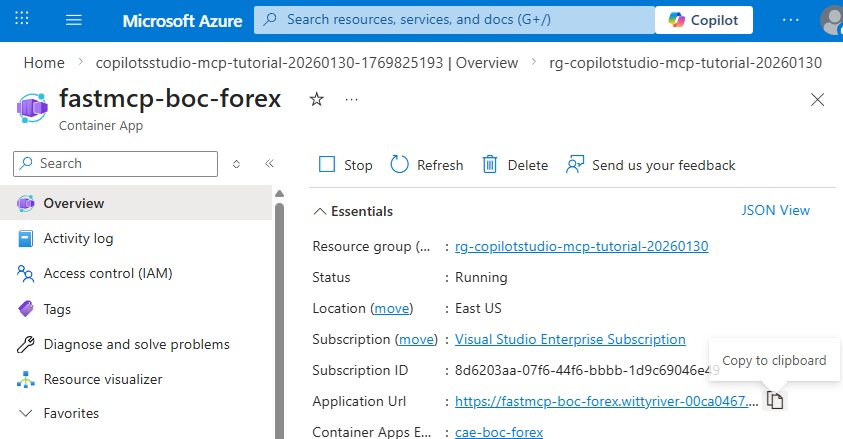Click the Activity log book icon
The image size is (843, 439).
tap(25, 238)
